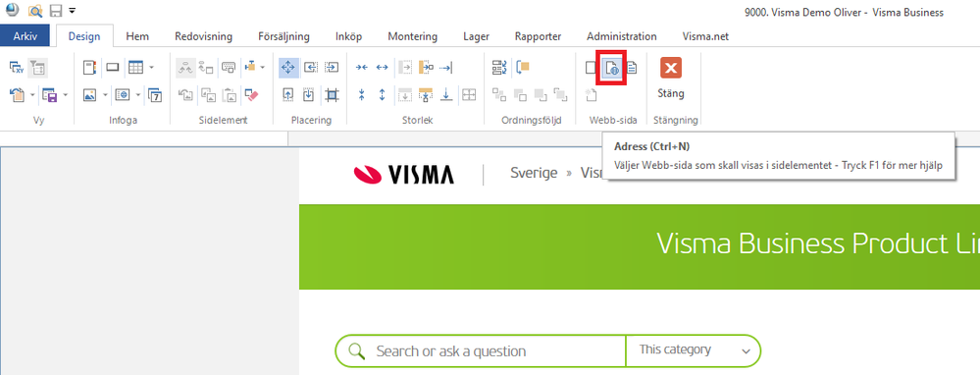Click the crop-frame fill icon in Placering
Viewport: 980px width, 375px height.
coord(332,95)
